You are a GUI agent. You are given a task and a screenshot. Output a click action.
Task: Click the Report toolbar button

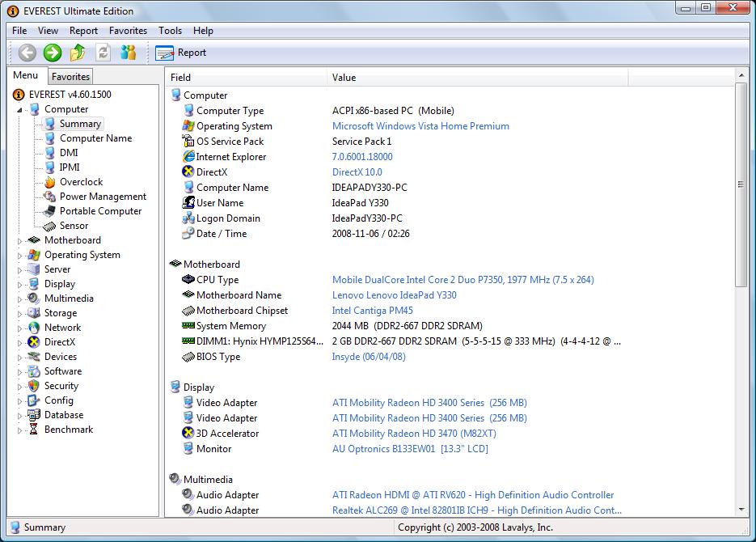tap(181, 53)
